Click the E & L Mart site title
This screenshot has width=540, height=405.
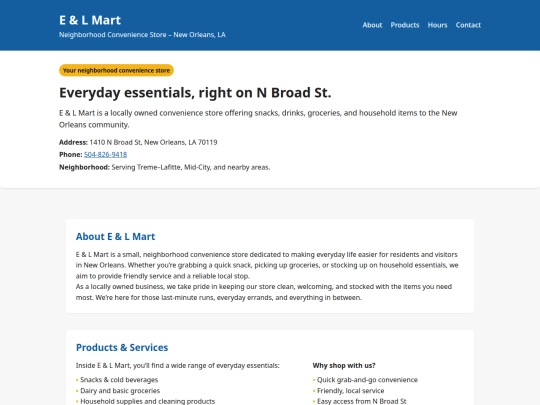tap(90, 20)
